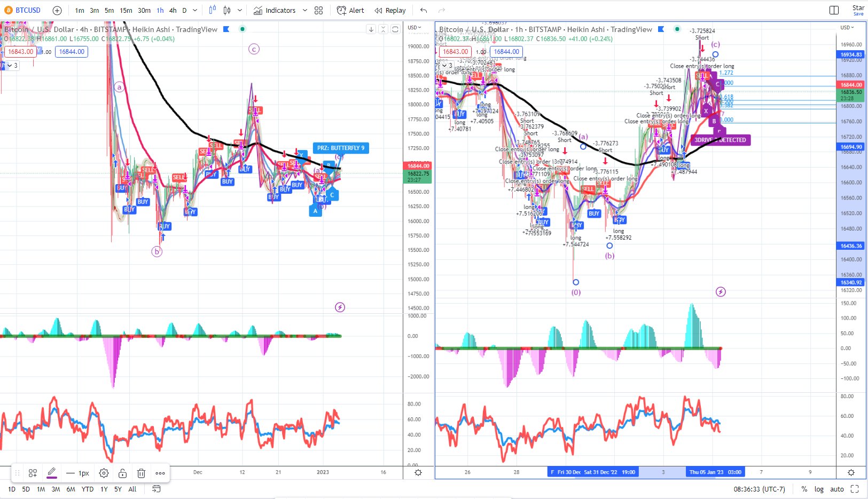Click the flag icon on left chart title
Screen dimensions: 868x499
click(x=226, y=29)
